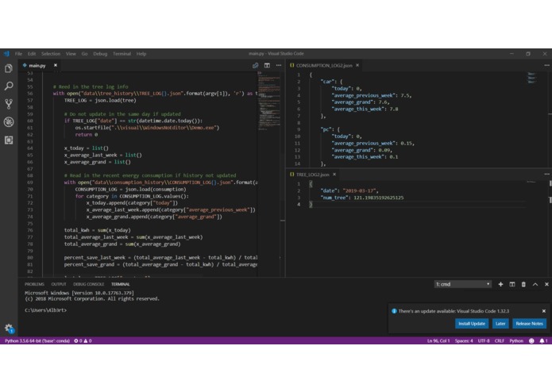This screenshot has width=552, height=392.
Task: Click the 'num_tree' line in TREE_LOG2.json
Action: click(x=362, y=198)
